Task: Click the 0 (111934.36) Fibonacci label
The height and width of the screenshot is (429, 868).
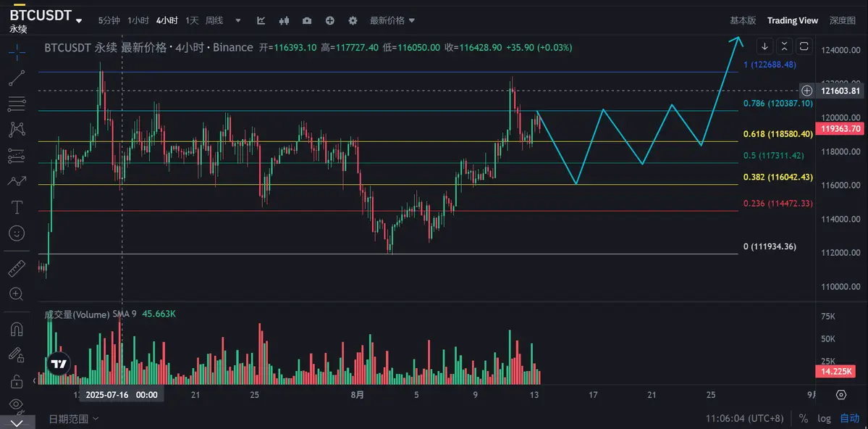Action: click(x=770, y=246)
